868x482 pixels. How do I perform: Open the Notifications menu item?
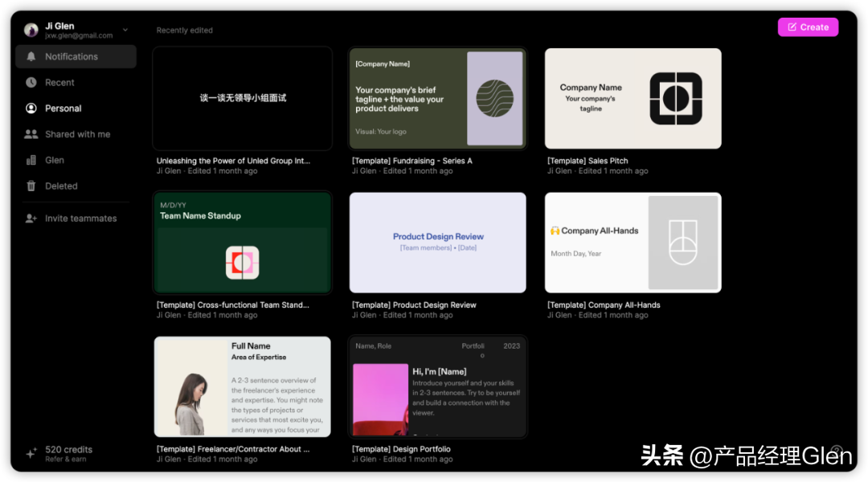coord(76,56)
